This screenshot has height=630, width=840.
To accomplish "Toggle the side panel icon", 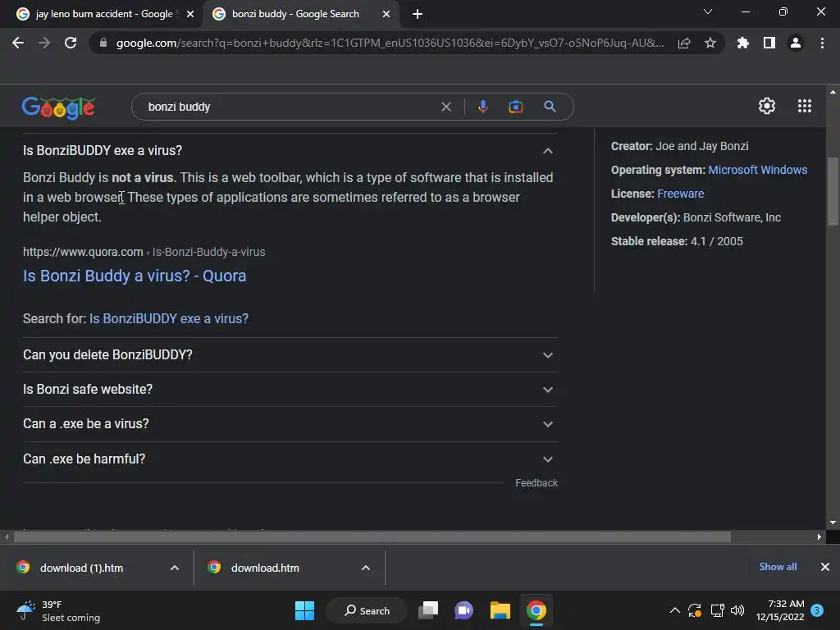I will pyautogui.click(x=769, y=43).
